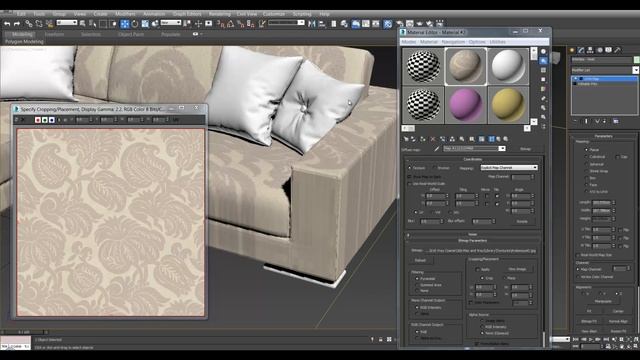
Task: Activate the Select and Move tool
Action: point(125,24)
